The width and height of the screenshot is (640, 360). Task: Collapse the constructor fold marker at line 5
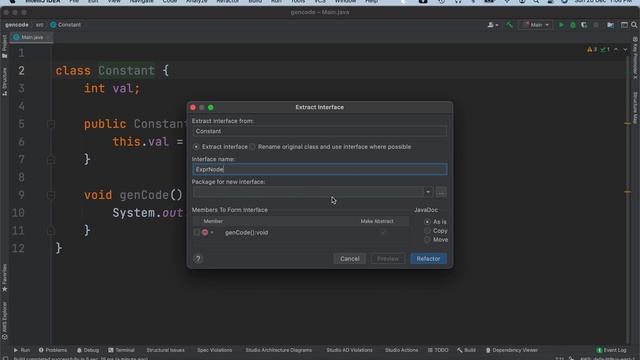coord(51,124)
